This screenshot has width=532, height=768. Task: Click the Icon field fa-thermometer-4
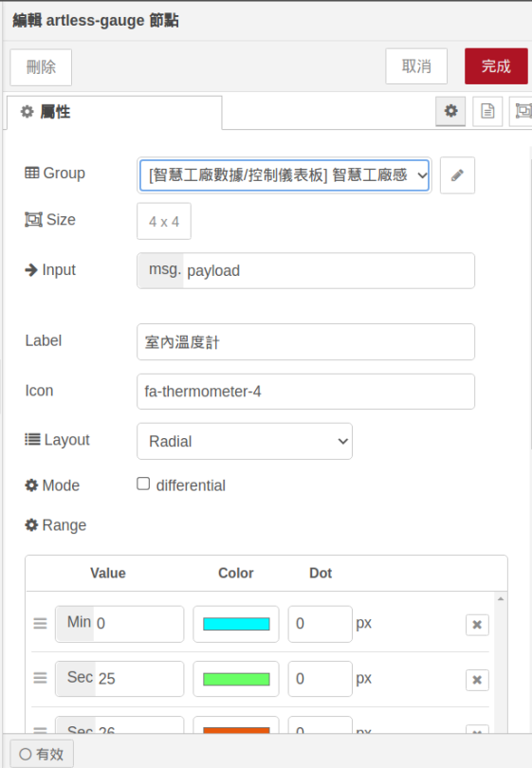[305, 392]
